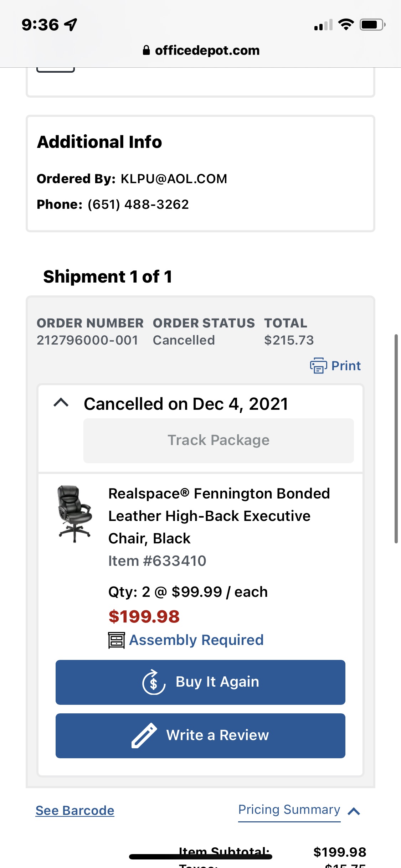Click the location arrow icon in status bar

[71, 24]
